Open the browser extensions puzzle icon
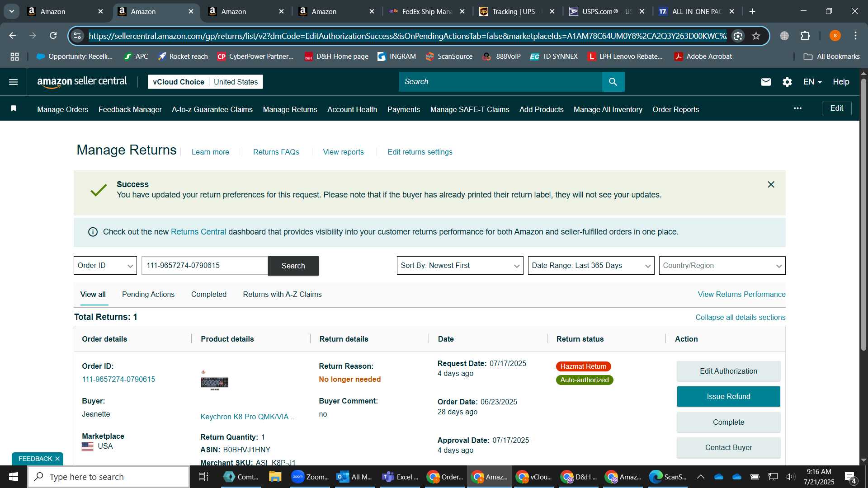 pyautogui.click(x=805, y=36)
